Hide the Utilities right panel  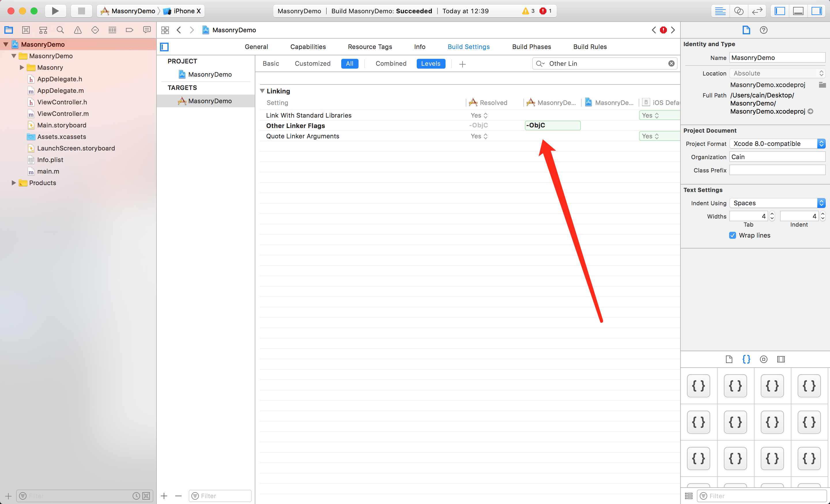coord(816,11)
